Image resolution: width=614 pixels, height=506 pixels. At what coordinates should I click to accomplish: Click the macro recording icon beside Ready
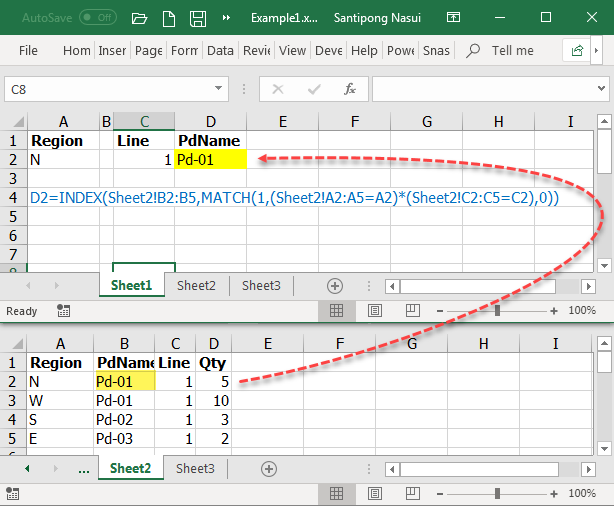click(x=63, y=311)
